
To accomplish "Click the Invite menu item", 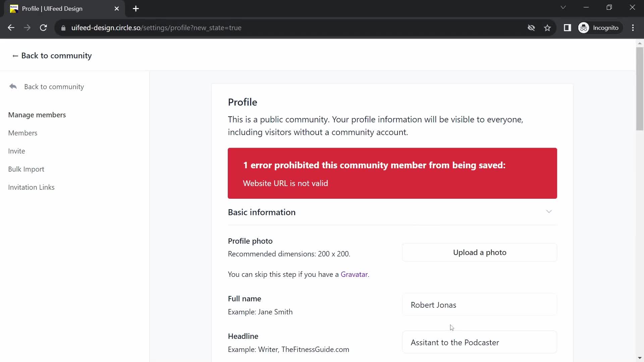I will (16, 151).
